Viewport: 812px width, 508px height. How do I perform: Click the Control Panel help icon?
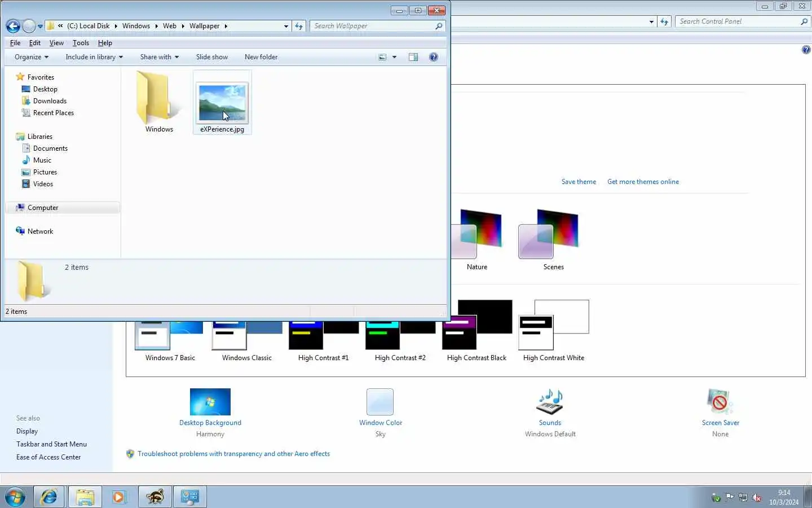[x=806, y=50]
